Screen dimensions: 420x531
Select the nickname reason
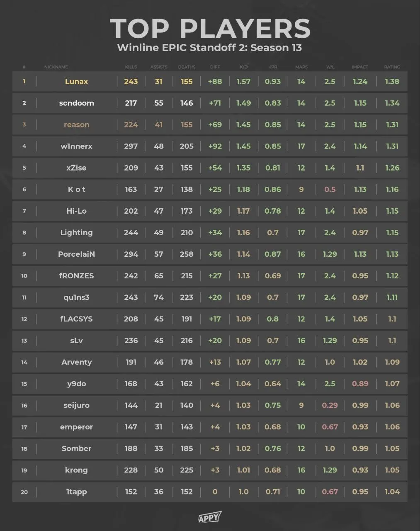pyautogui.click(x=76, y=124)
